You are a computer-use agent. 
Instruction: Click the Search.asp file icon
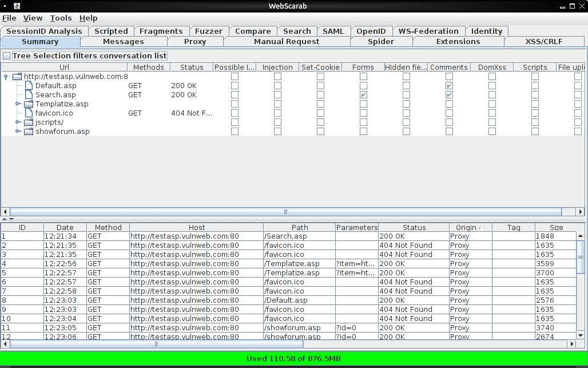tap(29, 95)
